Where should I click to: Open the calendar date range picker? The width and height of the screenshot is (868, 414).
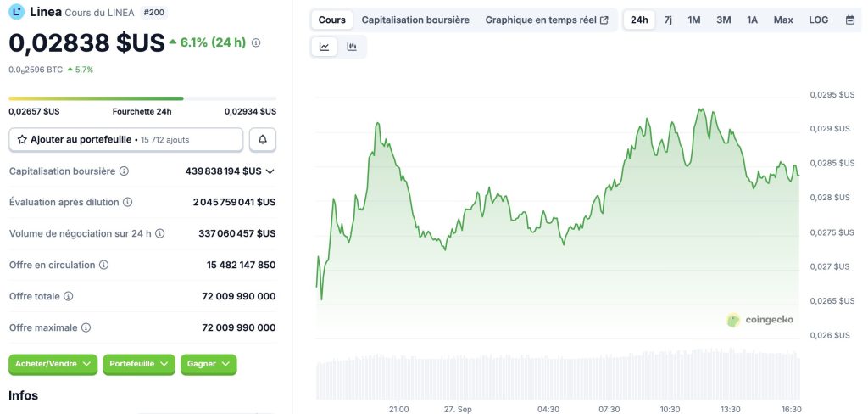[849, 20]
